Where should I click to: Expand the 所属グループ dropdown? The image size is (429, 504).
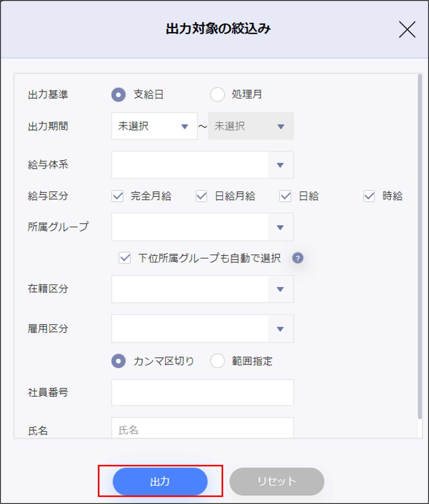tap(202, 227)
